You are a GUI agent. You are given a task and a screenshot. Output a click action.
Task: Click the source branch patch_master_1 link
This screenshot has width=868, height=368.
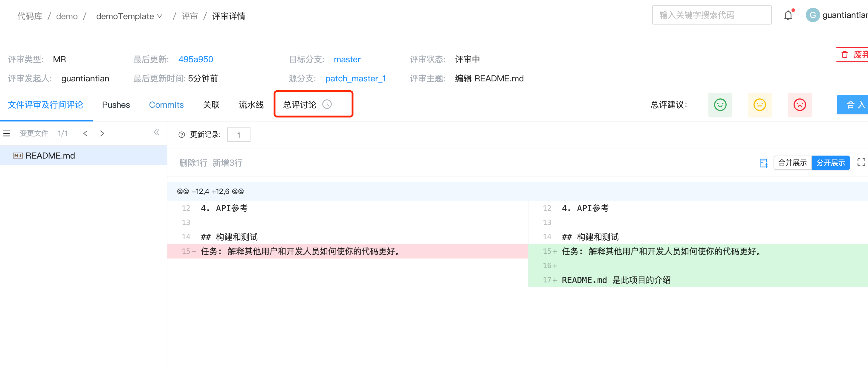(355, 79)
